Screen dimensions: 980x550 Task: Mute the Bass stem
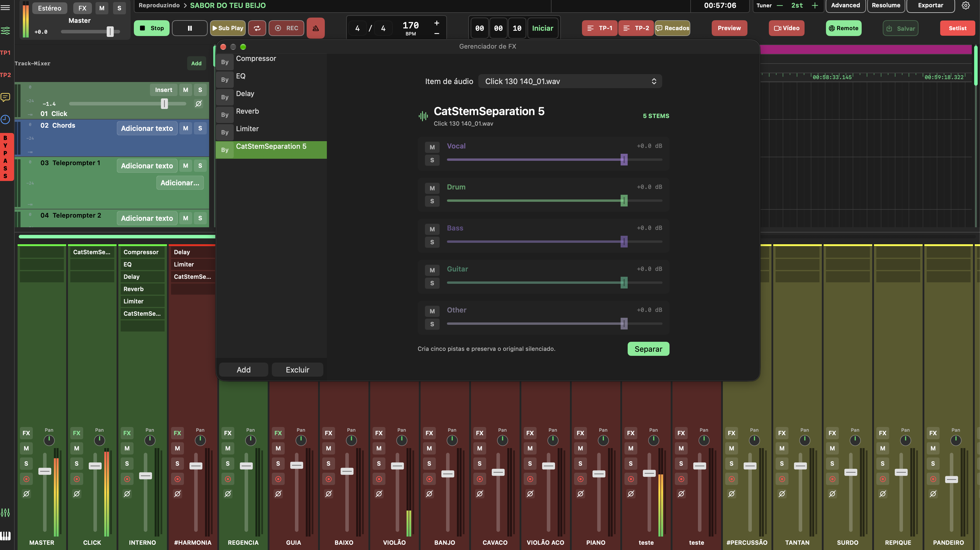coord(432,229)
